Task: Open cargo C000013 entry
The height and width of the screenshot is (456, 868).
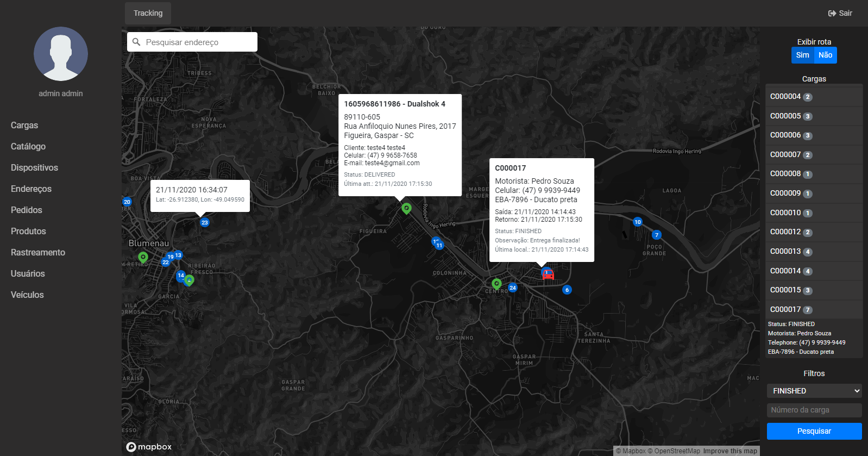Action: click(814, 251)
